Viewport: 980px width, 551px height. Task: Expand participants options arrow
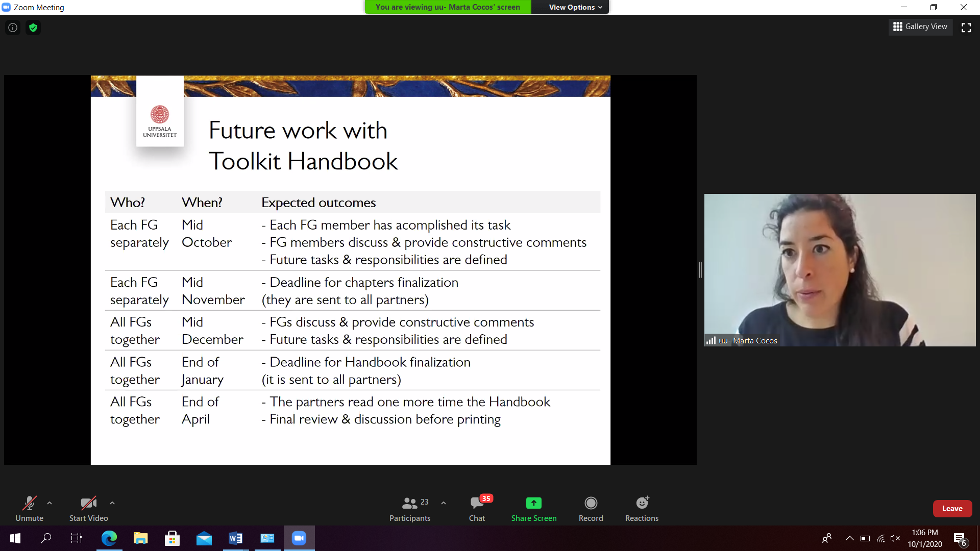(444, 503)
